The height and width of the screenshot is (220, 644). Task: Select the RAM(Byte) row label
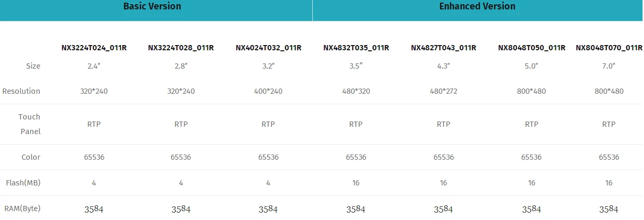(22, 208)
